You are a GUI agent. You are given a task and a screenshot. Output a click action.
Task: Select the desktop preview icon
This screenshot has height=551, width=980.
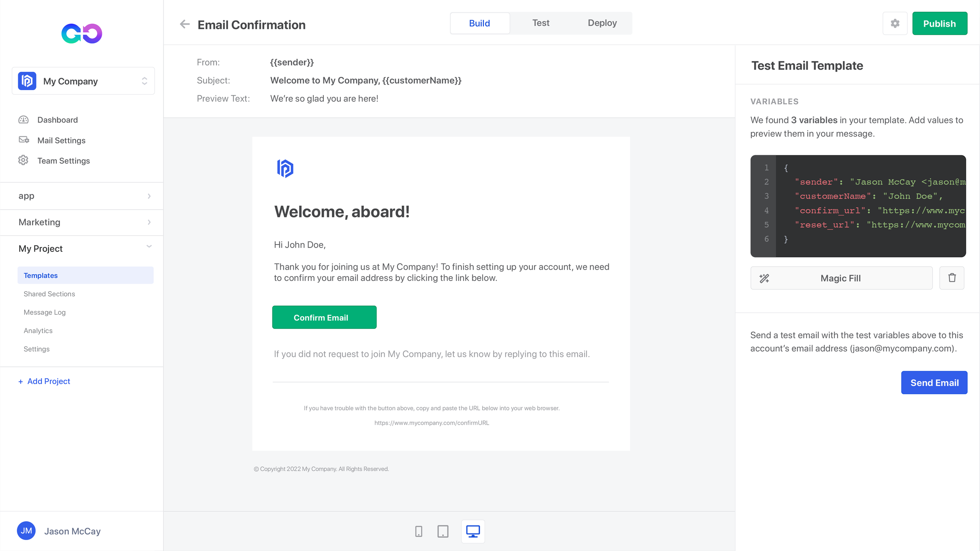tap(473, 531)
